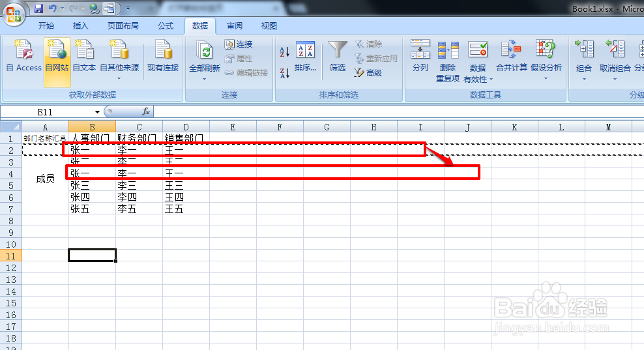Image resolution: width=644 pixels, height=350 pixels.
Task: Expand Ungroup (取消组合) dropdown arrow
Action: point(615,79)
